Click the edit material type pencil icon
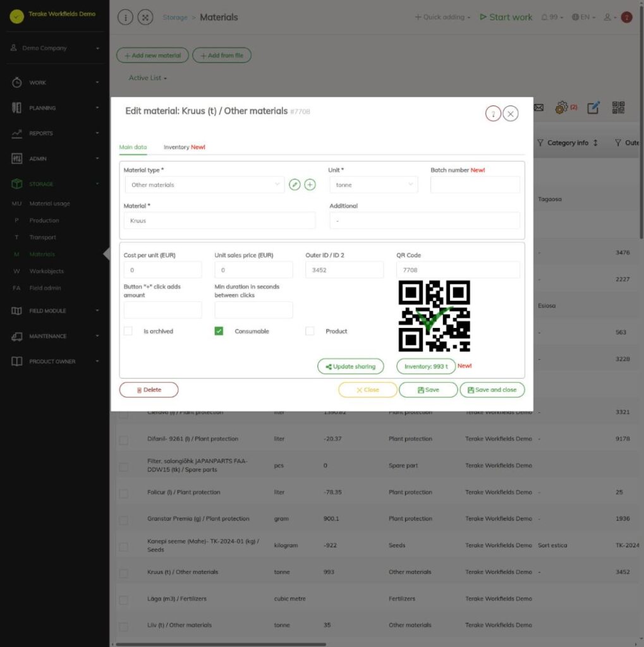 point(295,184)
